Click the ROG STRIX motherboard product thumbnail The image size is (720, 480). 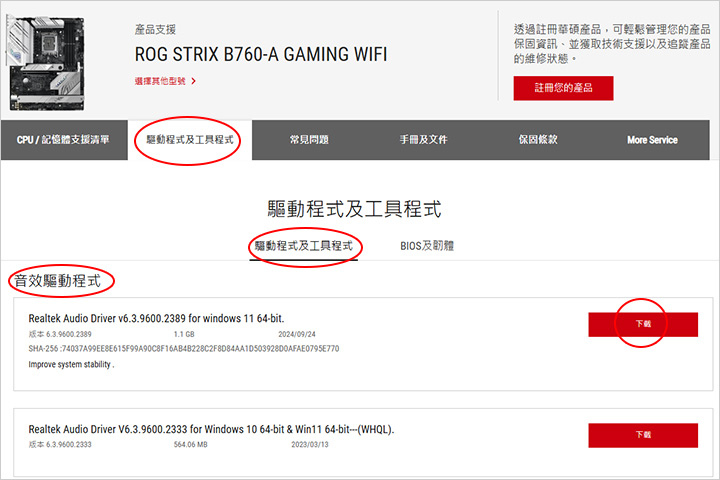coord(45,62)
